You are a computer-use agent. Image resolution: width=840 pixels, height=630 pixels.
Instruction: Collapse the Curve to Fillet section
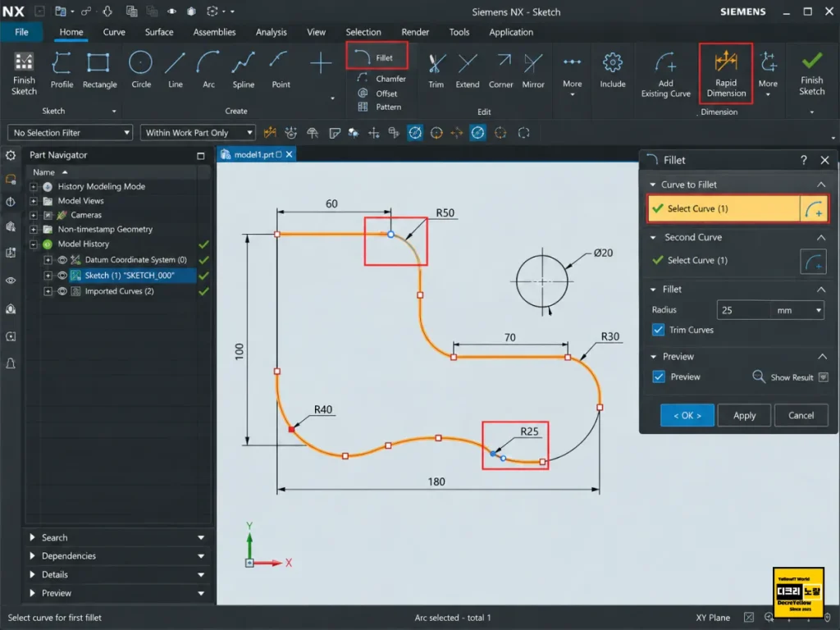point(820,185)
